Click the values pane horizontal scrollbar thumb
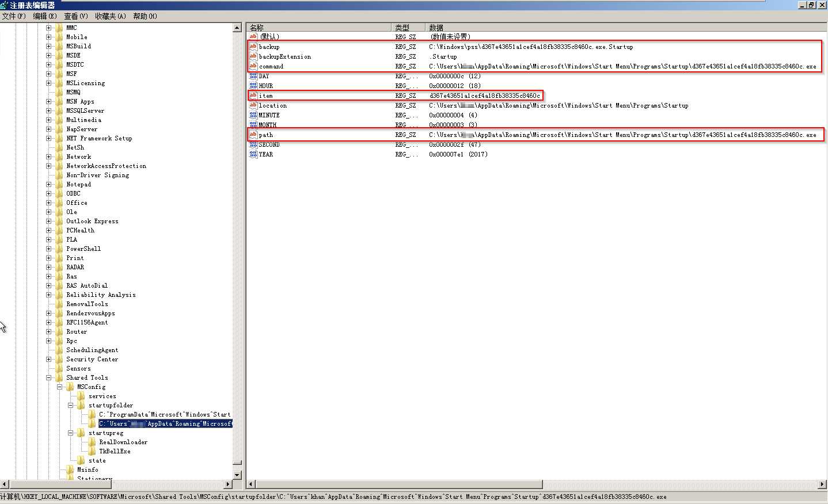 tap(399, 484)
